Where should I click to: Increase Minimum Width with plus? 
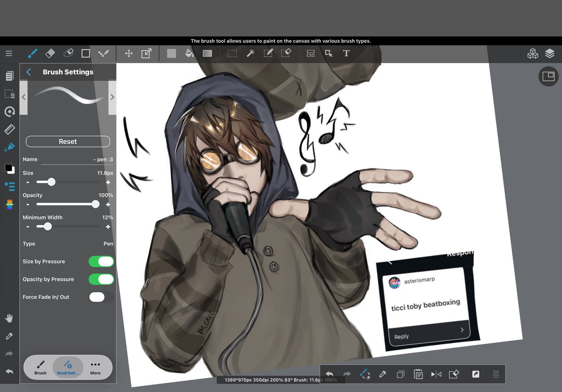[108, 226]
